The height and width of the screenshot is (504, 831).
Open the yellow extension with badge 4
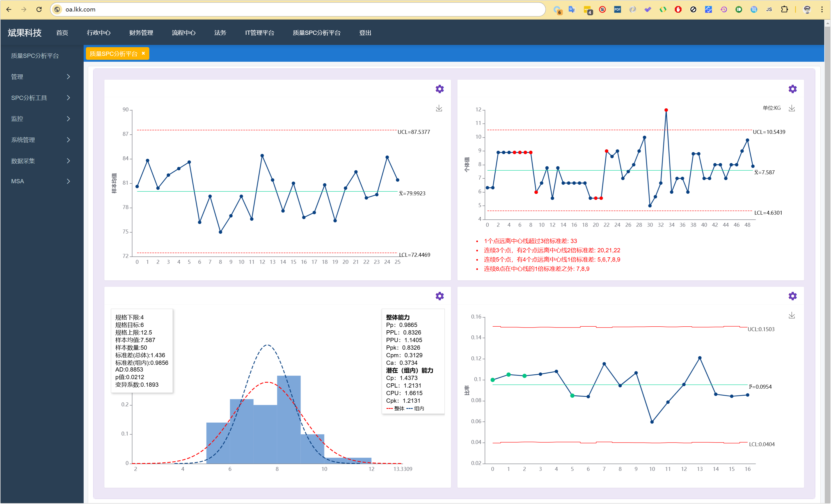pos(588,10)
